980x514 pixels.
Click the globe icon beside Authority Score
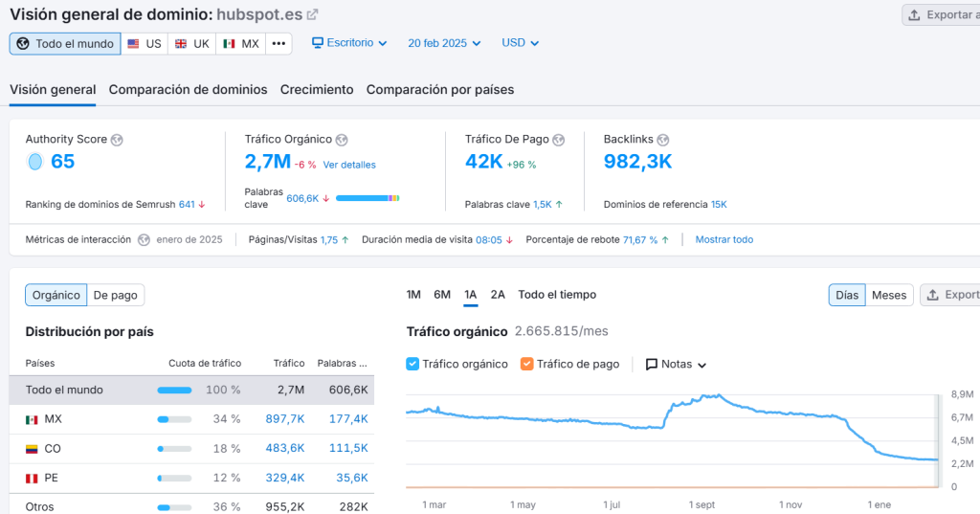[117, 140]
